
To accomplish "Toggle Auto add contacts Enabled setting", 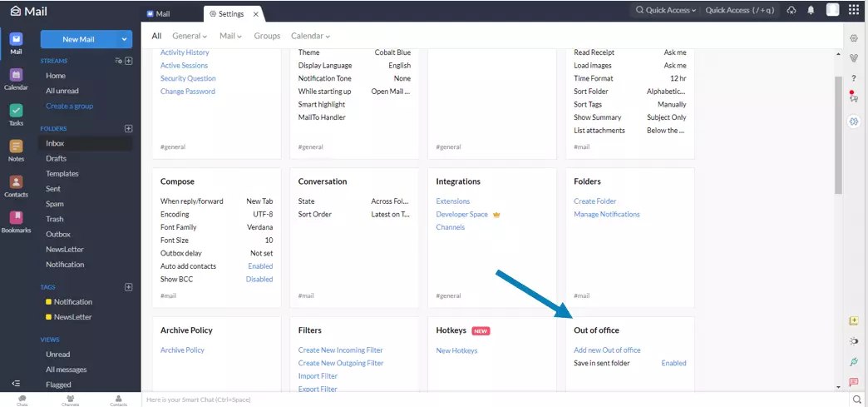I will (259, 266).
